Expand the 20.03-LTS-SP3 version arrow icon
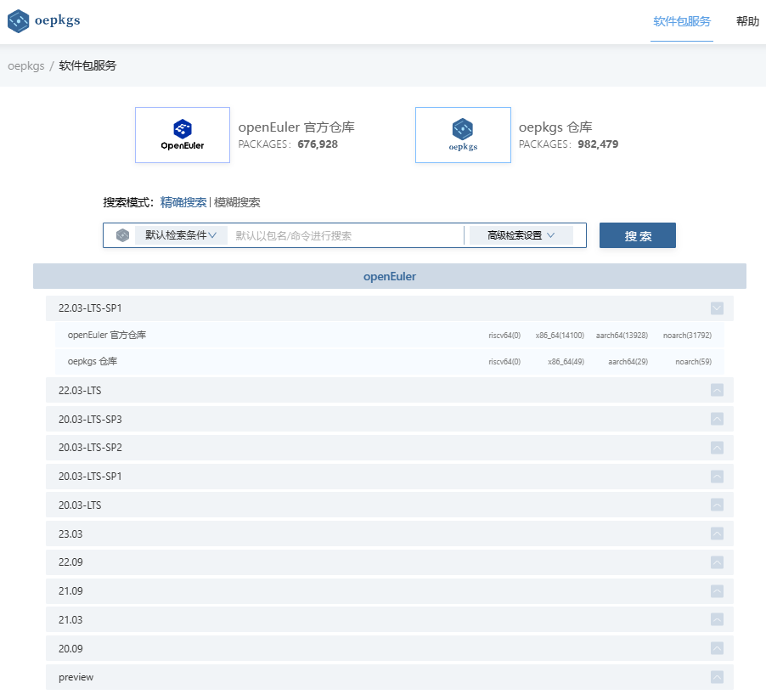Viewport: 766px width, 700px height. 717,419
